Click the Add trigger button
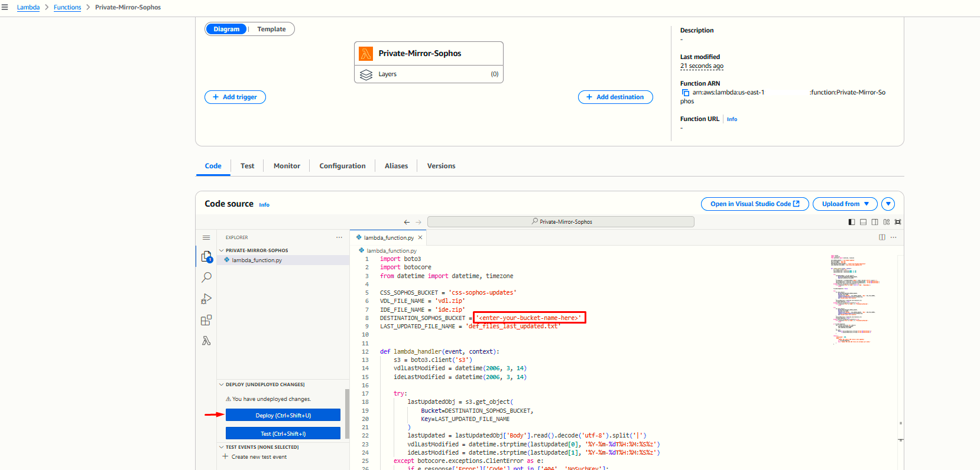 235,97
